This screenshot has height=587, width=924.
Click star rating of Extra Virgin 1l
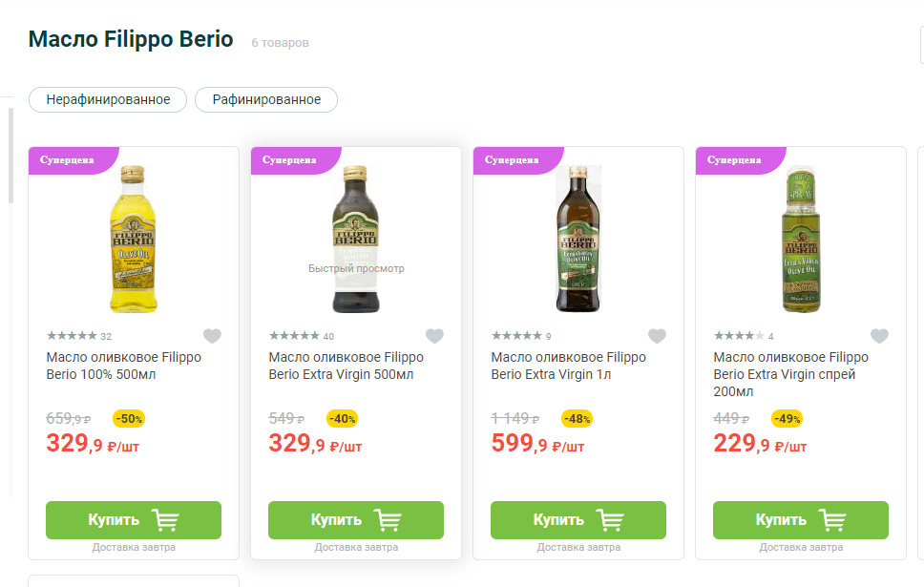[x=516, y=336]
